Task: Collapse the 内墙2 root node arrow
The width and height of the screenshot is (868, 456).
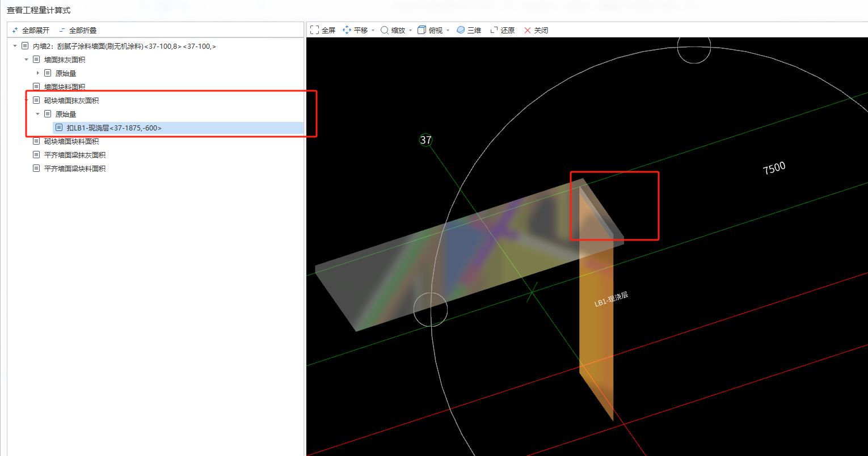Action: tap(15, 46)
